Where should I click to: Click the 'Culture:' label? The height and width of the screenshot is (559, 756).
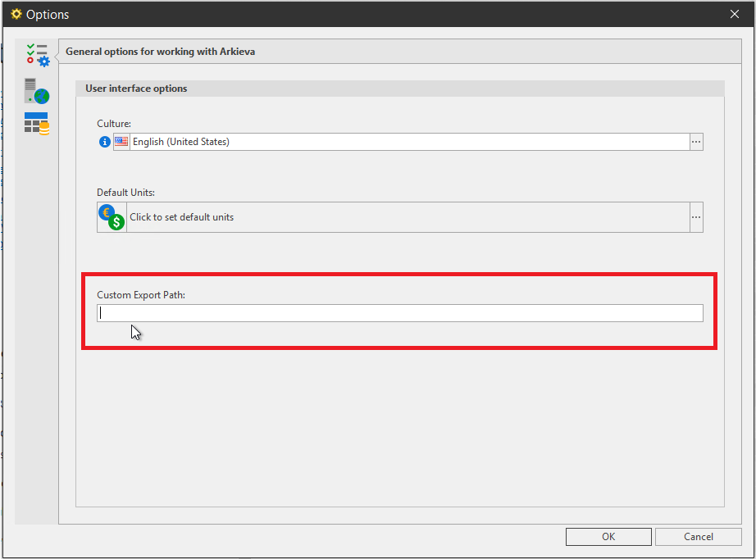[114, 124]
